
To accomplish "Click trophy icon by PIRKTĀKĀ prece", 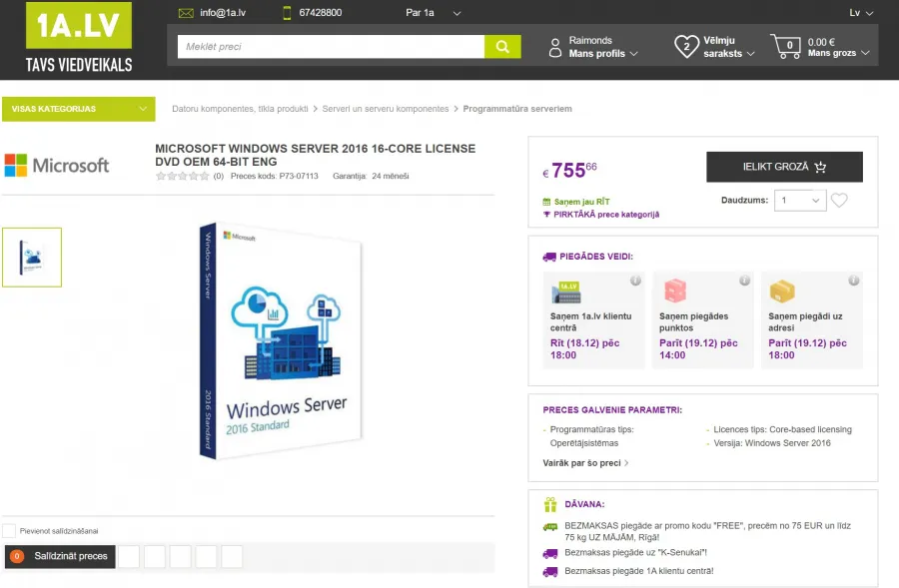I will 546,215.
